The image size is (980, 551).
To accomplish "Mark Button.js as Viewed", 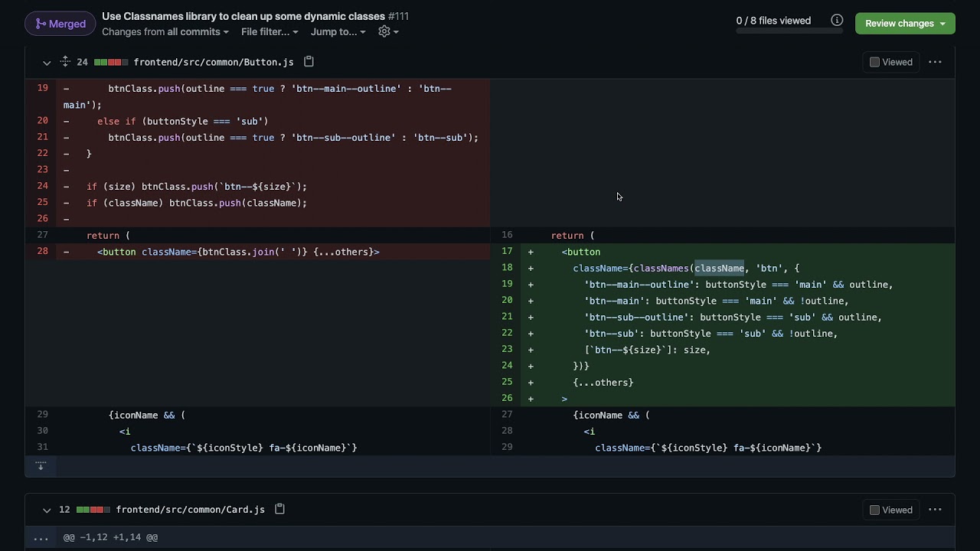I will click(x=874, y=62).
